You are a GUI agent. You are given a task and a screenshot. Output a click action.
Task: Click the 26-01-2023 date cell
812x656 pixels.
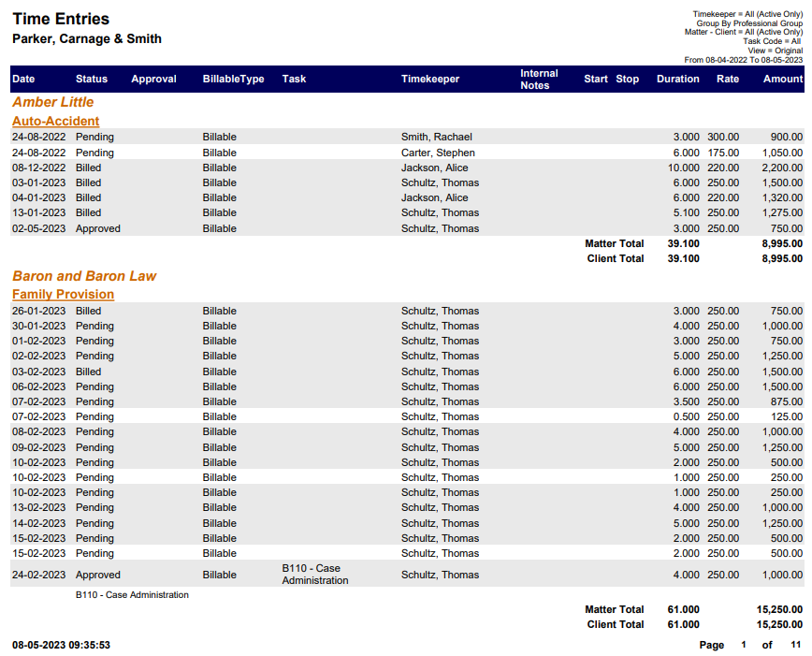(x=39, y=311)
